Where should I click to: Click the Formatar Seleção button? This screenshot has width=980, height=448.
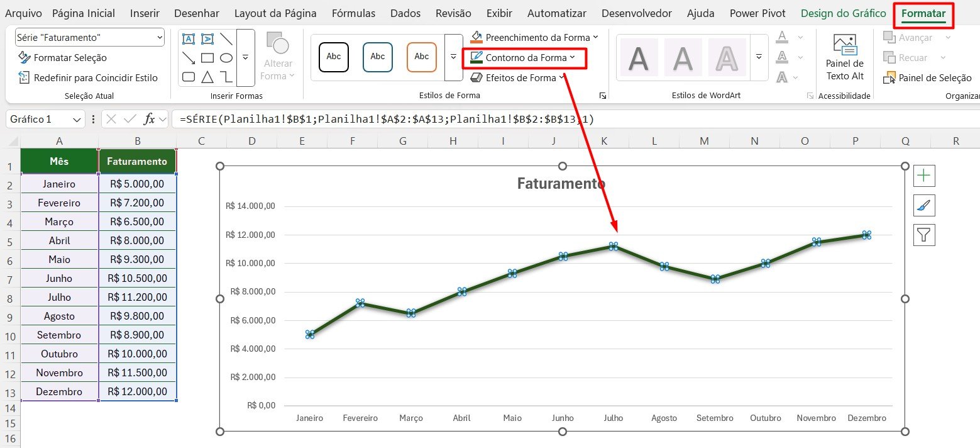point(62,58)
